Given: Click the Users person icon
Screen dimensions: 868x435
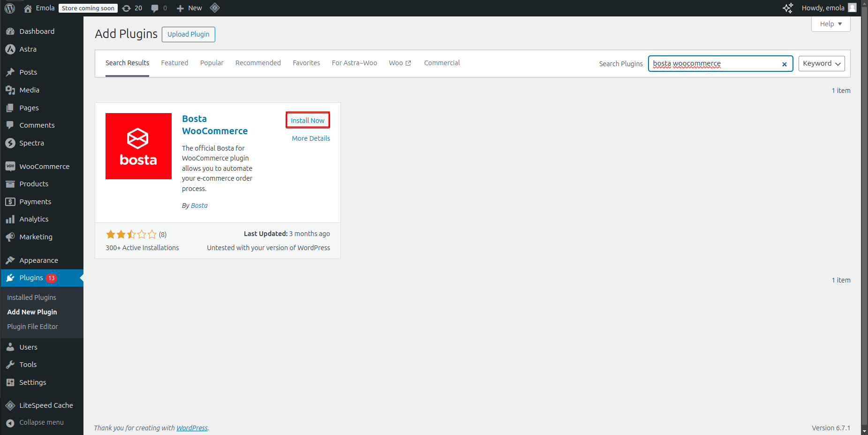Looking at the screenshot, I should coord(10,347).
